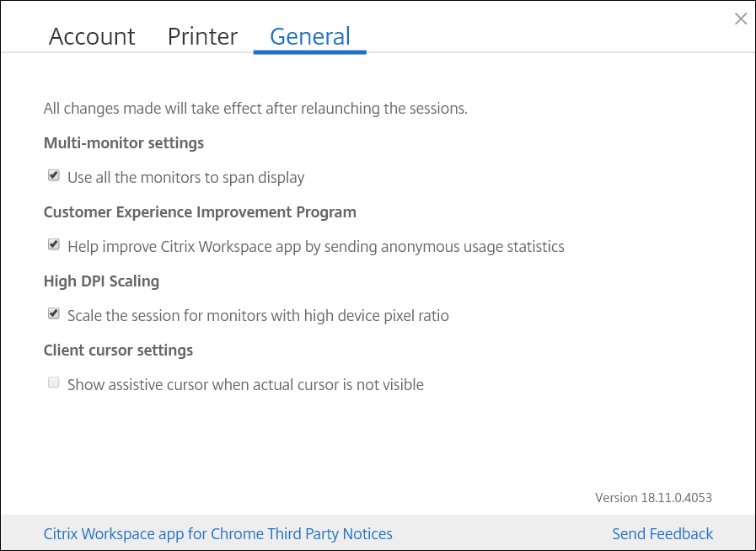Click the Client cursor settings heading
This screenshot has width=756, height=551.
click(x=118, y=350)
